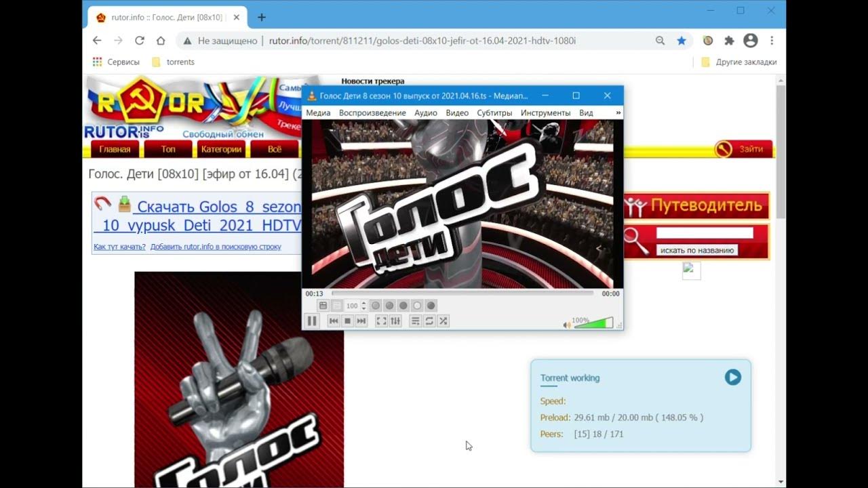Skip to next media in VLC
The image size is (868, 488).
[x=361, y=321]
